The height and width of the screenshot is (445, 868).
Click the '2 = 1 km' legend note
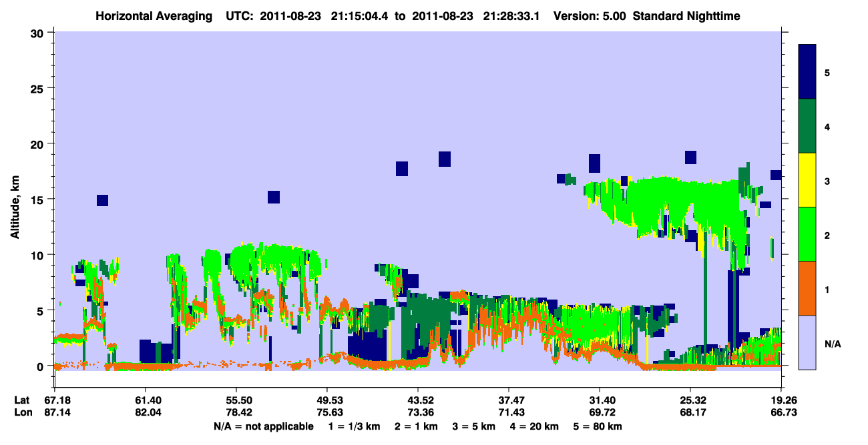coord(415,426)
